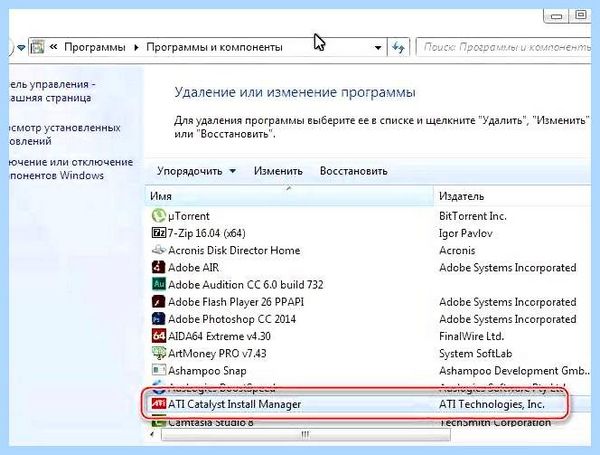Click the ATI Catalyst red icon
This screenshot has height=455, width=600.
coord(158,404)
